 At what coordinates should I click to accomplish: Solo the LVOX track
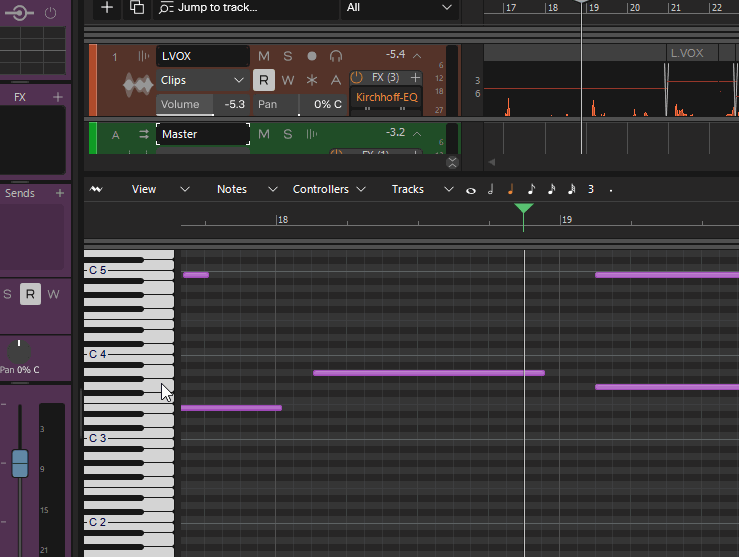tap(287, 56)
